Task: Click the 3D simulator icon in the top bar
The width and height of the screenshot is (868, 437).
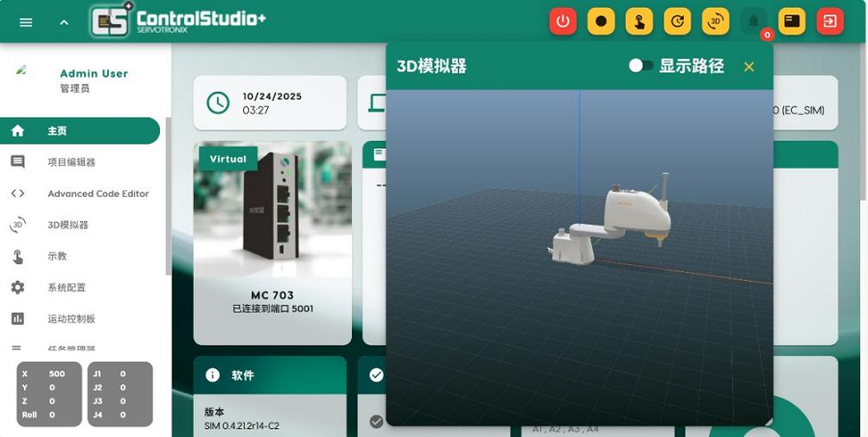Action: 716,21
